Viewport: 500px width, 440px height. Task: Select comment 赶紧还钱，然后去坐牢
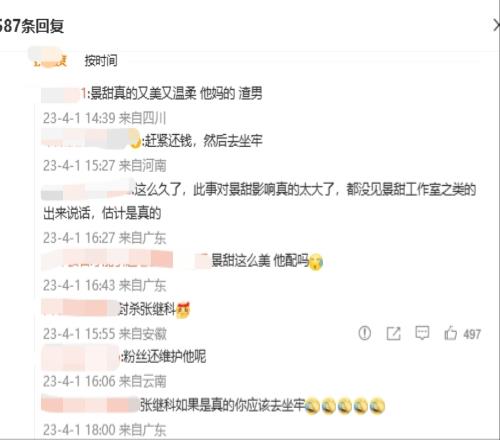203,141
